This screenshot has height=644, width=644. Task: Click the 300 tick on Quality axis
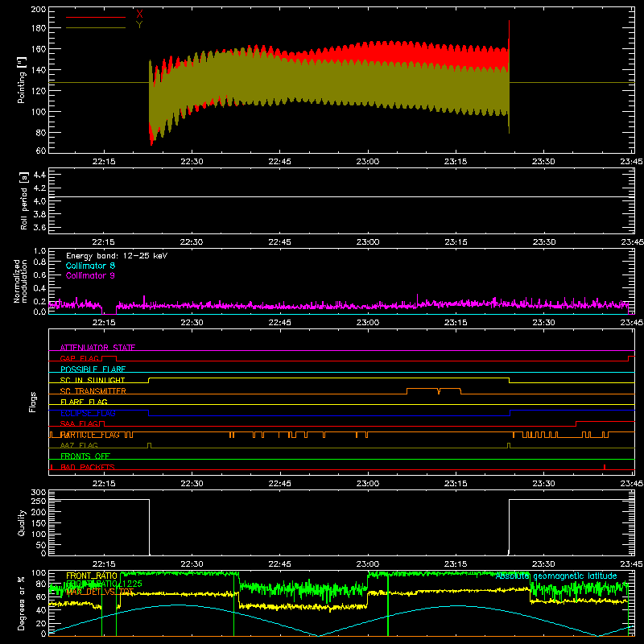tap(39, 493)
